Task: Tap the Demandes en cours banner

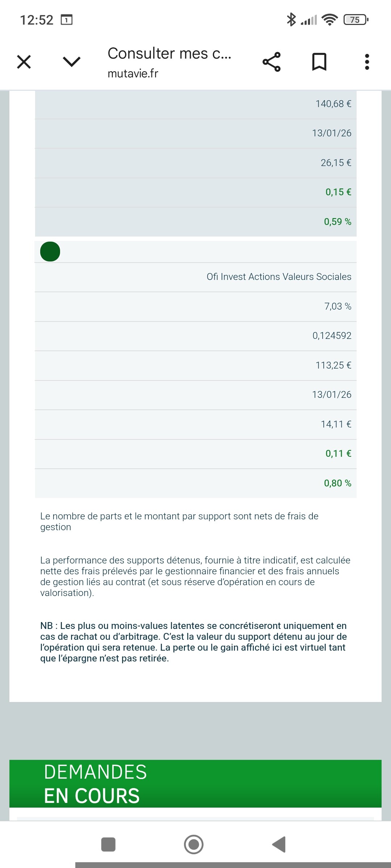Action: (195, 784)
